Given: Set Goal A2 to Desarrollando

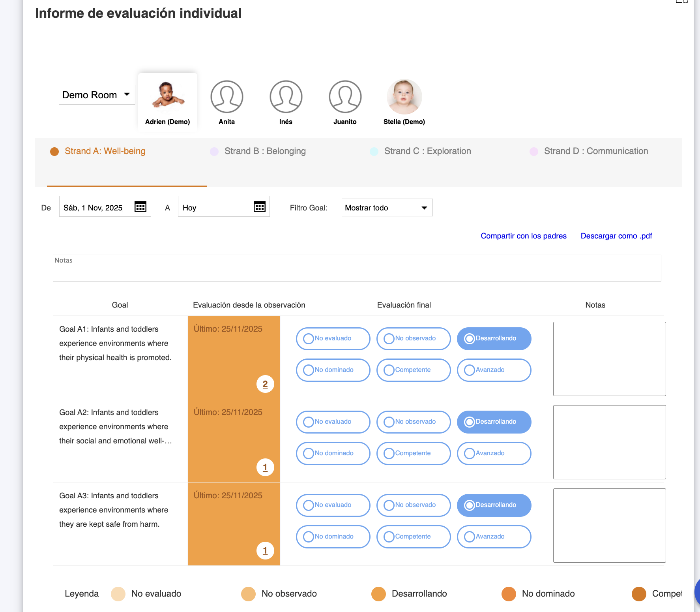Looking at the screenshot, I should point(494,422).
